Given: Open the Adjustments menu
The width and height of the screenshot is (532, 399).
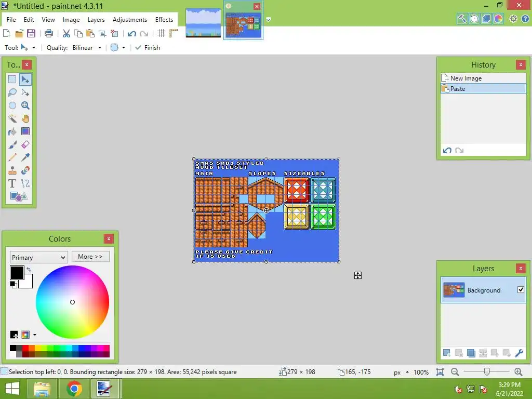Looking at the screenshot, I should coord(129,20).
